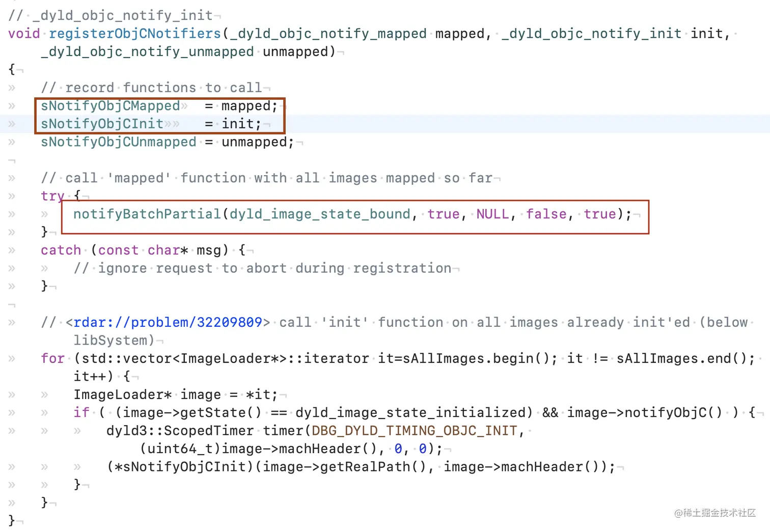Click the 'catch' keyword
The height and width of the screenshot is (532, 770).
click(x=61, y=250)
